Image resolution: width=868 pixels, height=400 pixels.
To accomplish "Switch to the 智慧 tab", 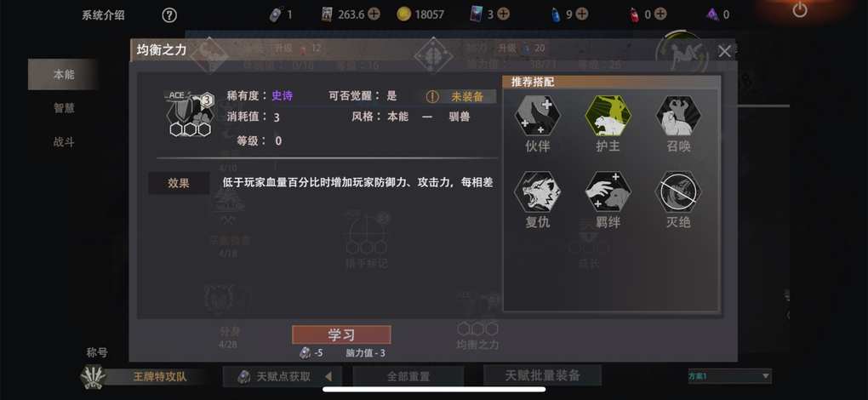I will point(64,108).
